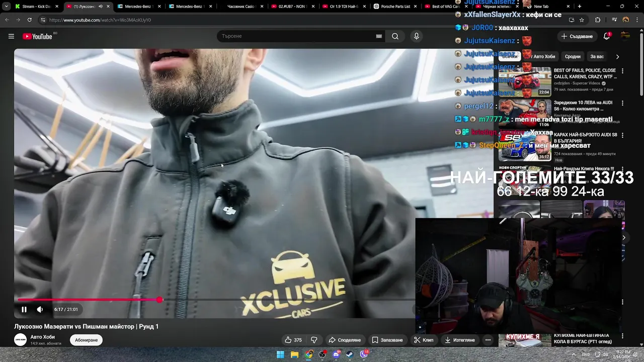Select the Сродни filter chip

click(x=573, y=57)
